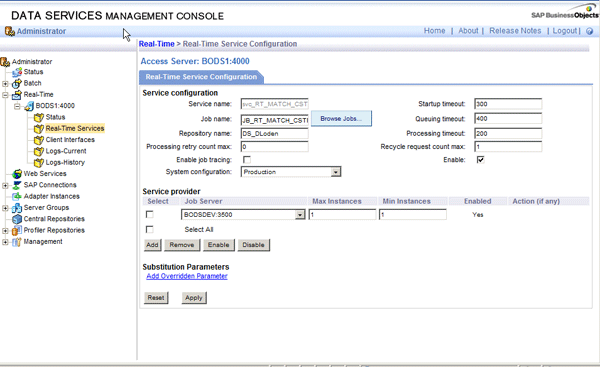The width and height of the screenshot is (600, 367).
Task: Collapse the BODS1:4000 tree node
Action: pos(17,106)
